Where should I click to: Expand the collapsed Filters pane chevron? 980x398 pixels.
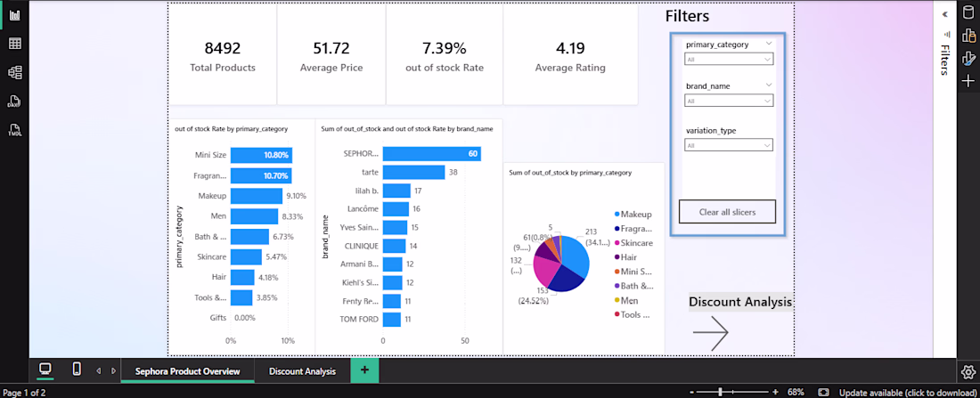[x=944, y=13]
